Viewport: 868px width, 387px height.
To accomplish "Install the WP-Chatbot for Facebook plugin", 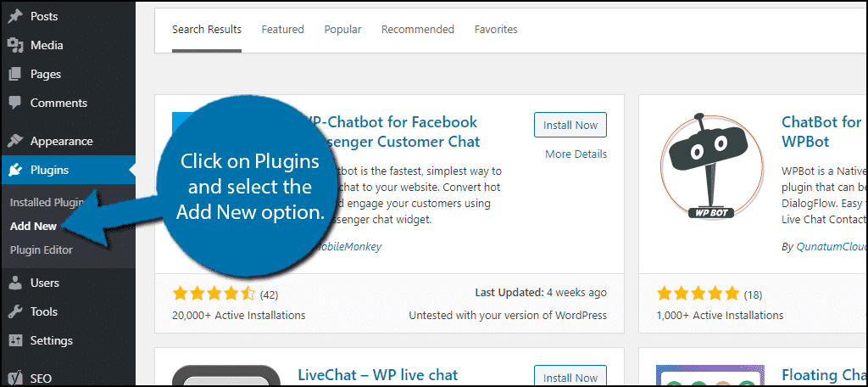I will (x=570, y=125).
